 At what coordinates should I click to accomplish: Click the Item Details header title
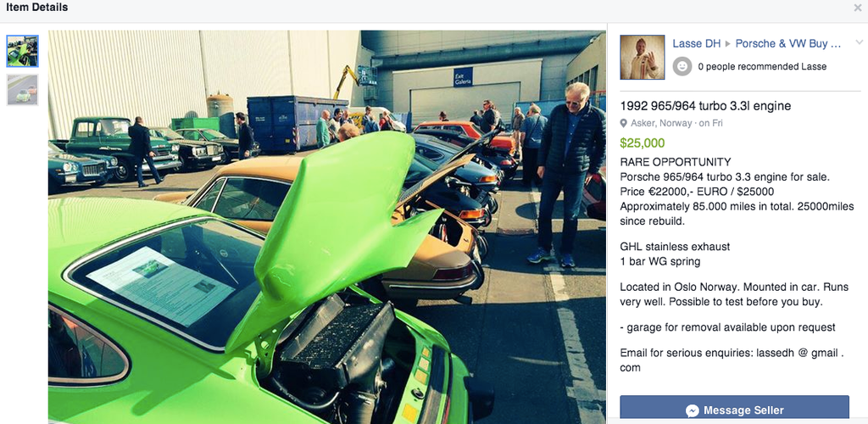pyautogui.click(x=37, y=8)
